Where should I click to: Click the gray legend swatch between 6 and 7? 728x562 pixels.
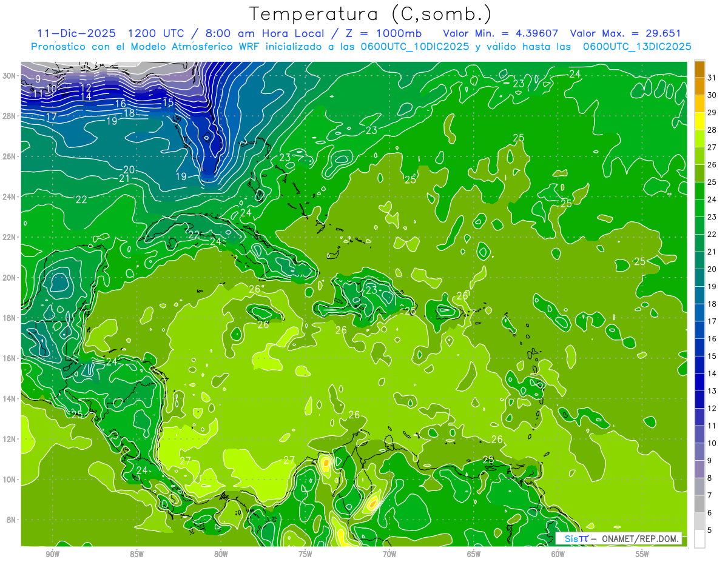pos(699,504)
